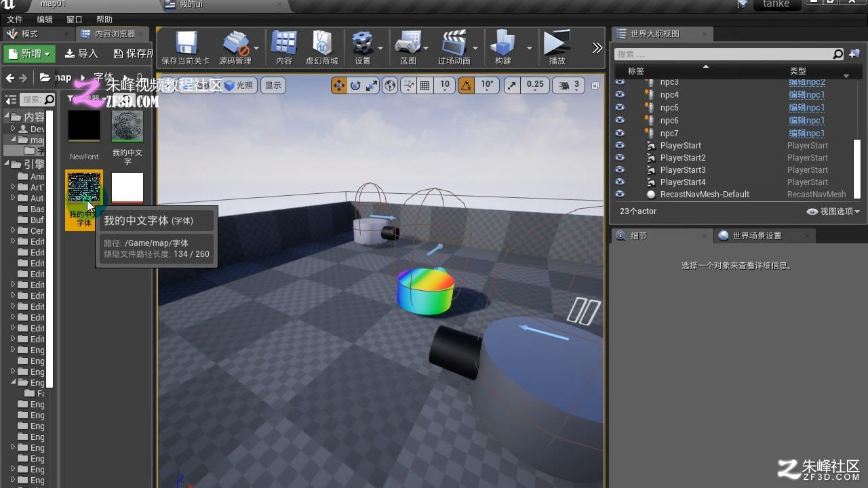The height and width of the screenshot is (488, 868).
Task: Go back in content browser history
Action: (x=10, y=78)
